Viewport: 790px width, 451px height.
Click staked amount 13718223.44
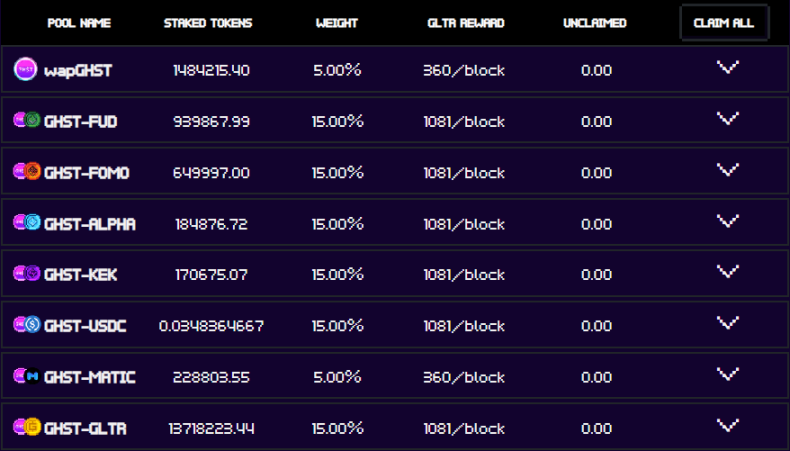pyautogui.click(x=211, y=428)
